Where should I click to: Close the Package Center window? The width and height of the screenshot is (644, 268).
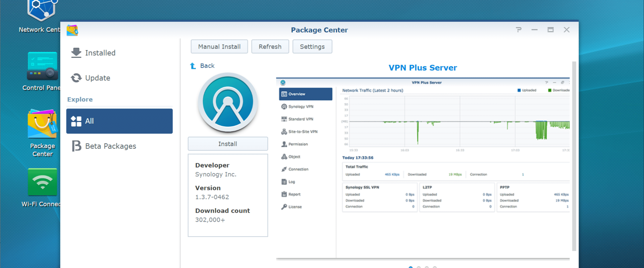(x=567, y=30)
